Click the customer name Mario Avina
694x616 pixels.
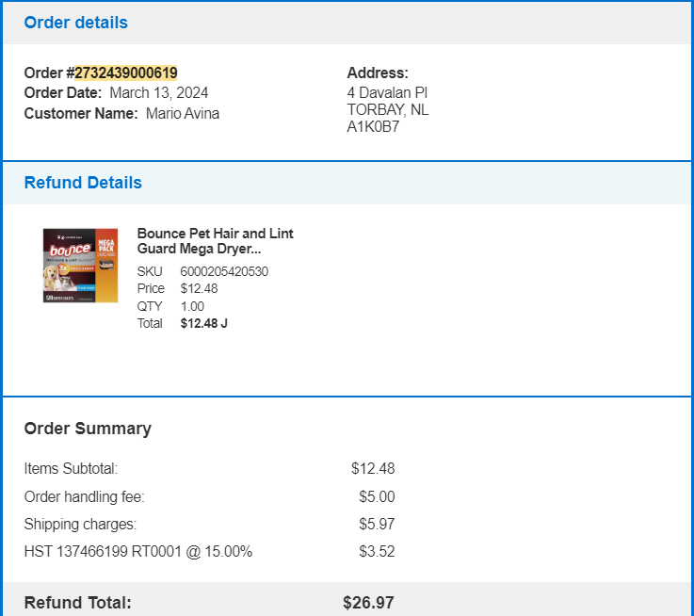tap(183, 113)
